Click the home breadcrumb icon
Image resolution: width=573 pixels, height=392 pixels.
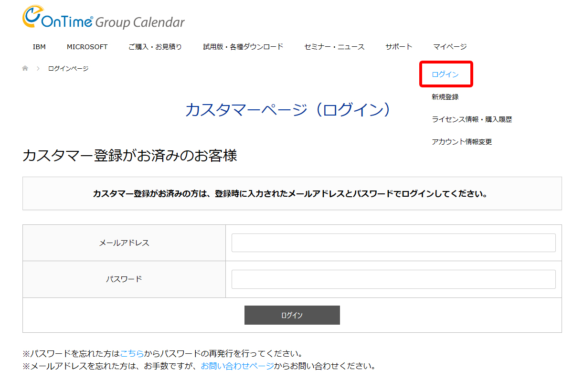[x=25, y=68]
